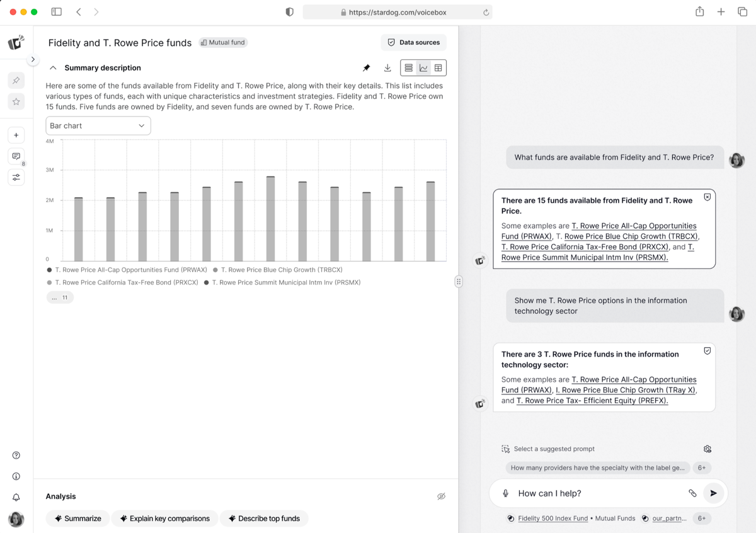Click the Summarize analysis button
This screenshot has width=756, height=533.
(77, 519)
